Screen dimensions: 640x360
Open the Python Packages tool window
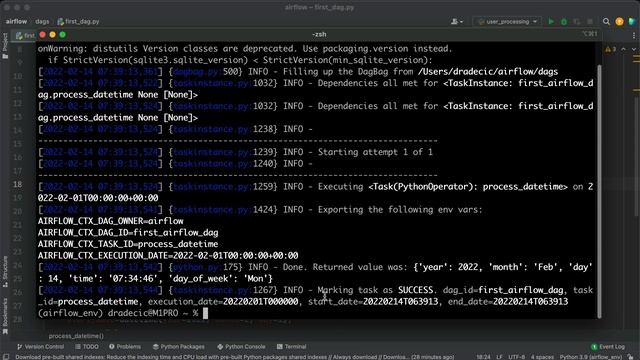click(178, 347)
